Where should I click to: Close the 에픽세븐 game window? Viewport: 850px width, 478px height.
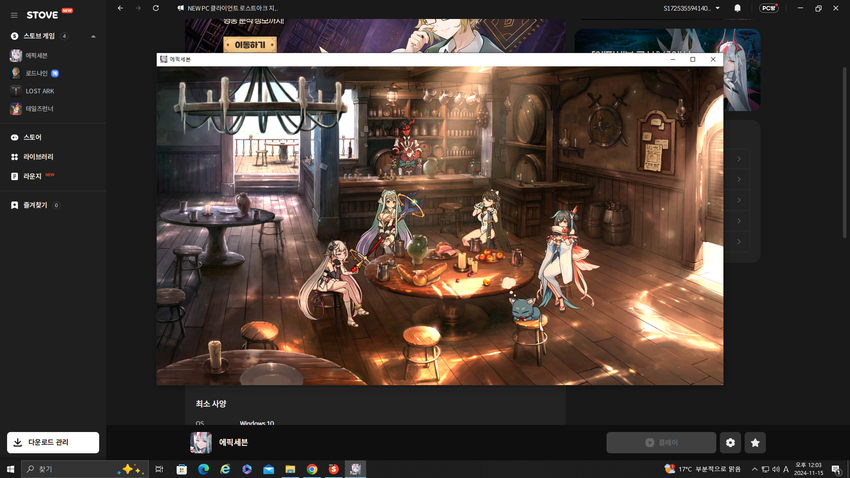(713, 59)
